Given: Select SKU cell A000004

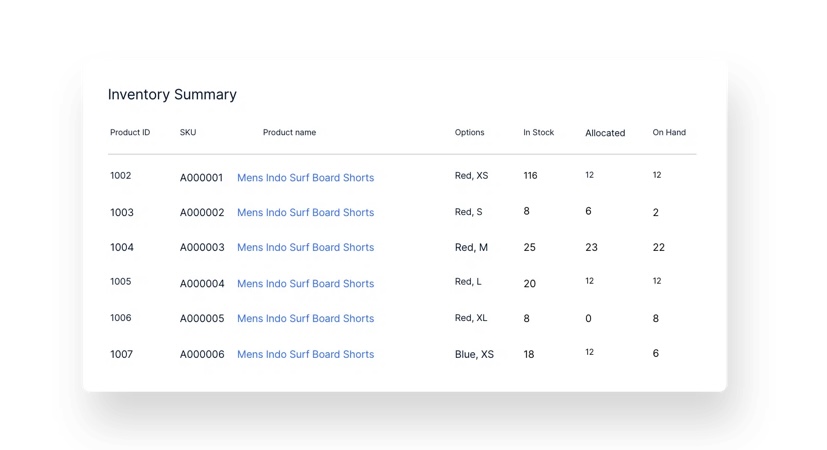Looking at the screenshot, I should tap(202, 284).
